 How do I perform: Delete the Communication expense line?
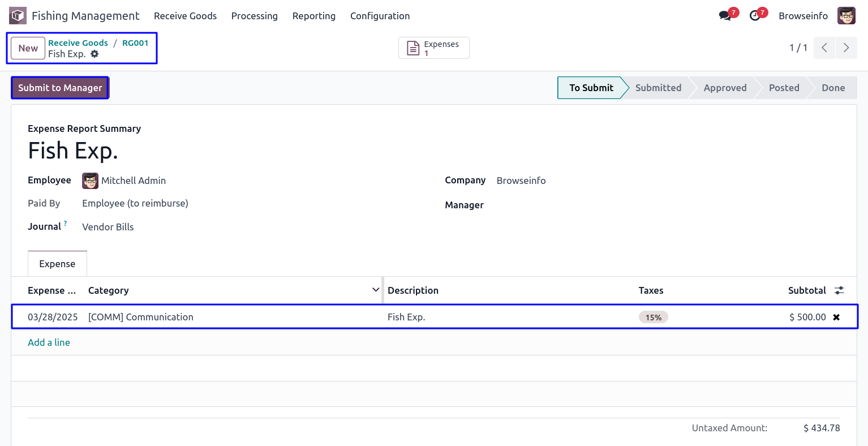(x=836, y=318)
